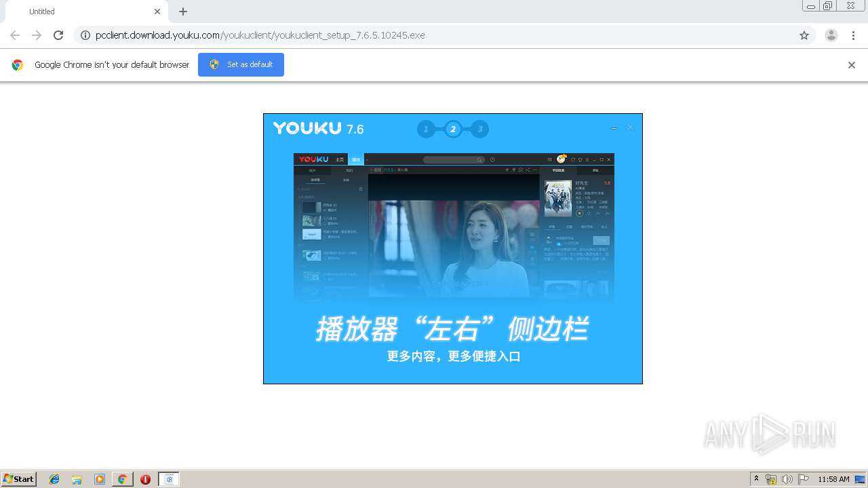
Task: Open the Chrome three-dot menu
Action: point(853,35)
